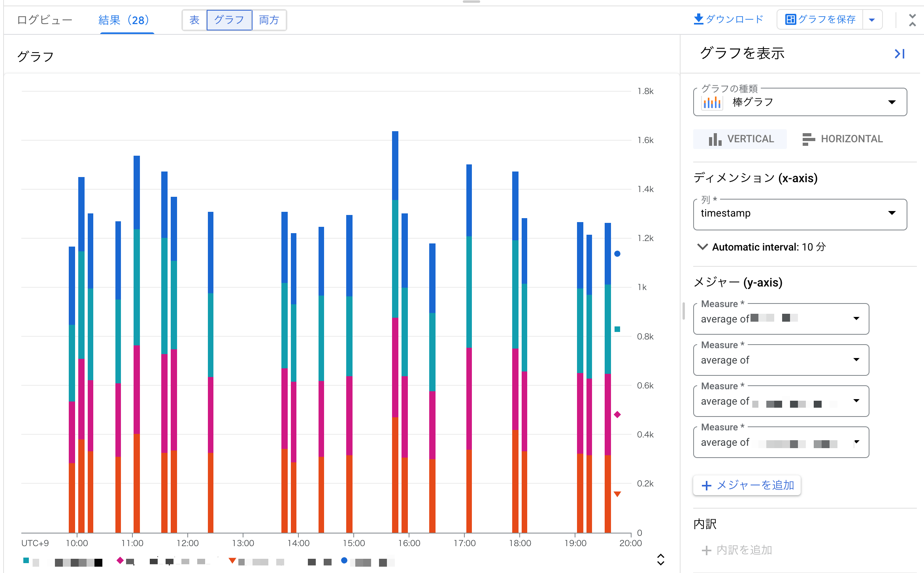Click the download arrow icon

pos(698,19)
